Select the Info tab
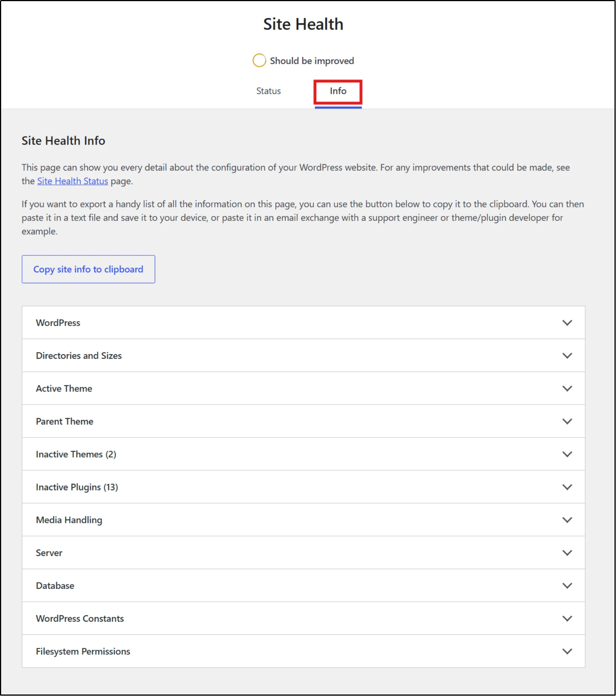 pyautogui.click(x=338, y=91)
